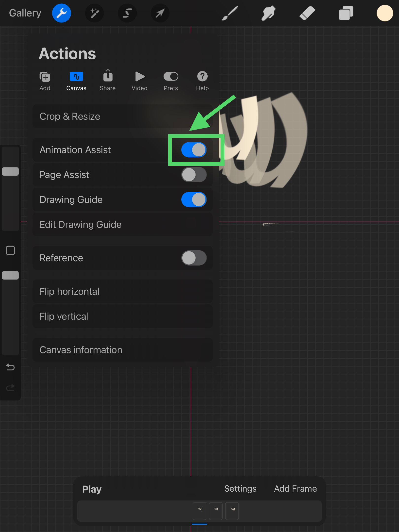
Task: Turn on the Reference toggle
Action: click(194, 258)
